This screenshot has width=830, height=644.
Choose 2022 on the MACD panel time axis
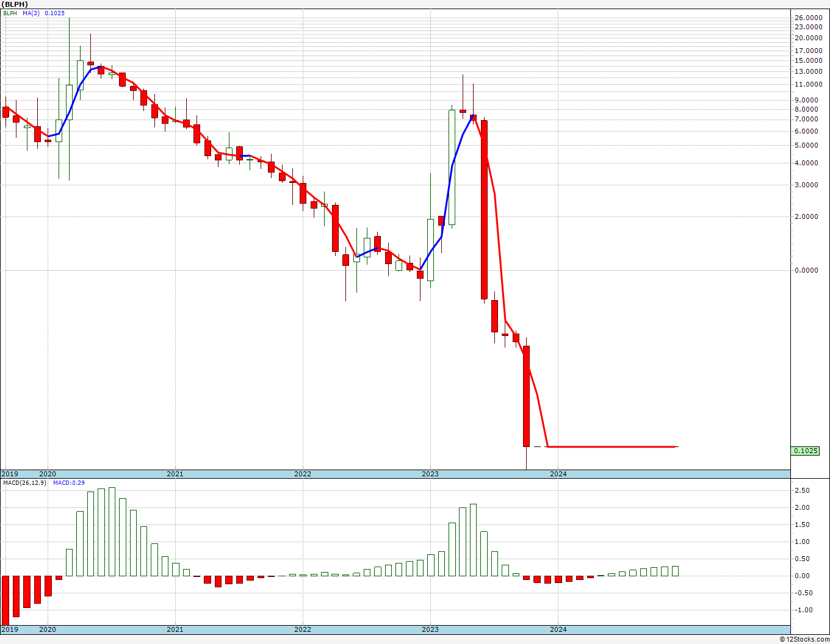302,629
